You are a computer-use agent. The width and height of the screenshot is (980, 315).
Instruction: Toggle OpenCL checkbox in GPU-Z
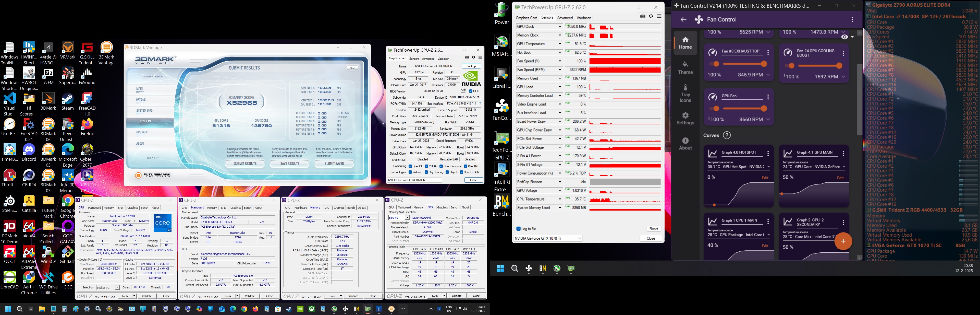410,166
